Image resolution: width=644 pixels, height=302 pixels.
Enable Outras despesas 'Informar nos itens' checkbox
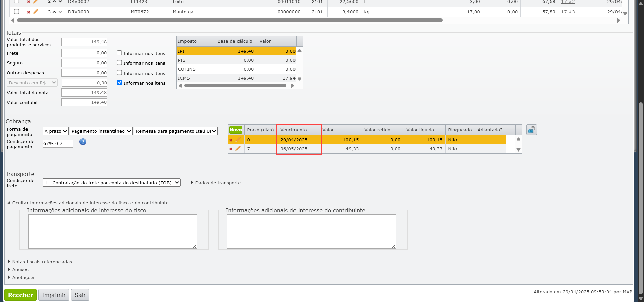click(x=119, y=73)
